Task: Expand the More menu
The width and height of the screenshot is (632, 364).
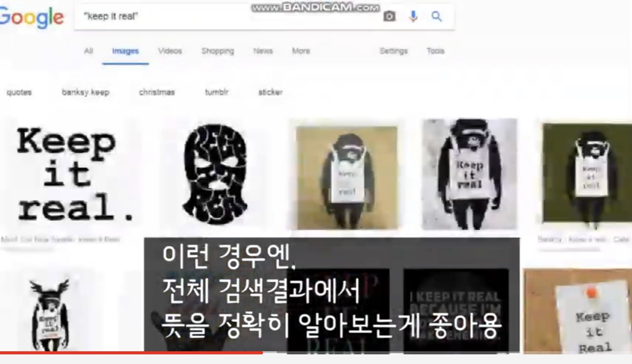Action: point(301,51)
